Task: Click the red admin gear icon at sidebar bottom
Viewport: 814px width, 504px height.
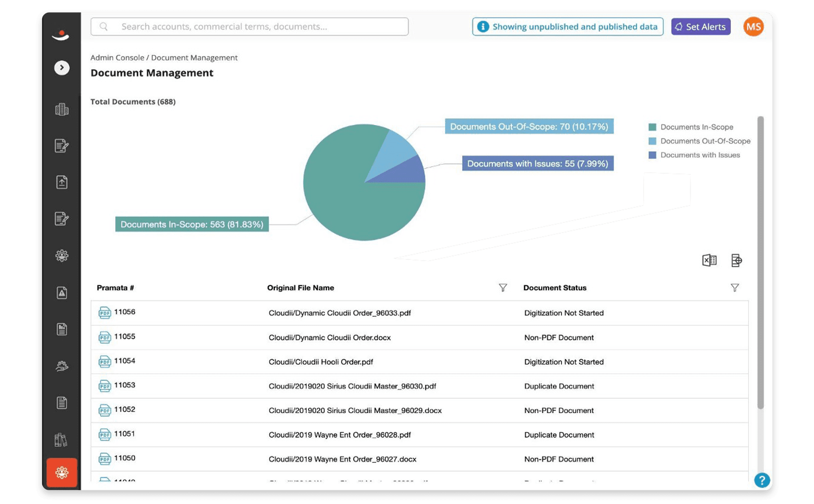Action: [61, 473]
